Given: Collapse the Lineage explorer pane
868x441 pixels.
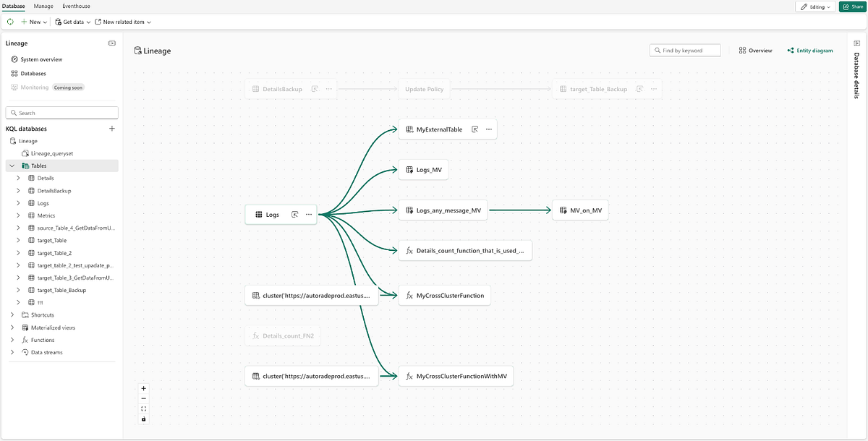Looking at the screenshot, I should click(x=112, y=43).
